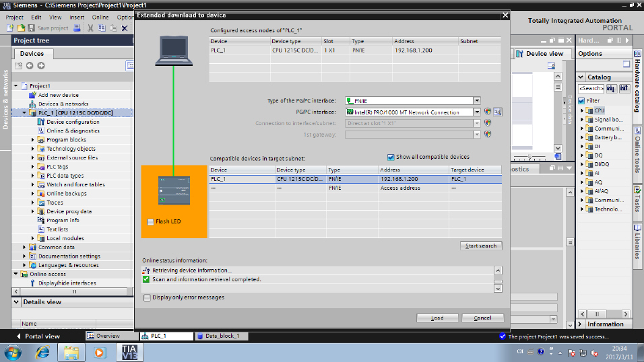Click the cut scissors icon
The width and height of the screenshot is (644, 362).
(90, 28)
